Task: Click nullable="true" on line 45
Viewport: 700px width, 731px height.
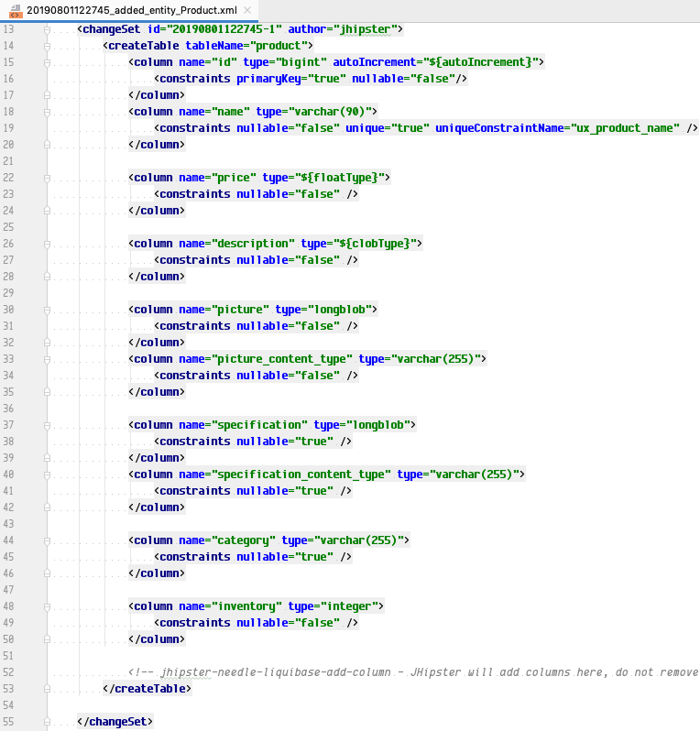Action: click(284, 557)
